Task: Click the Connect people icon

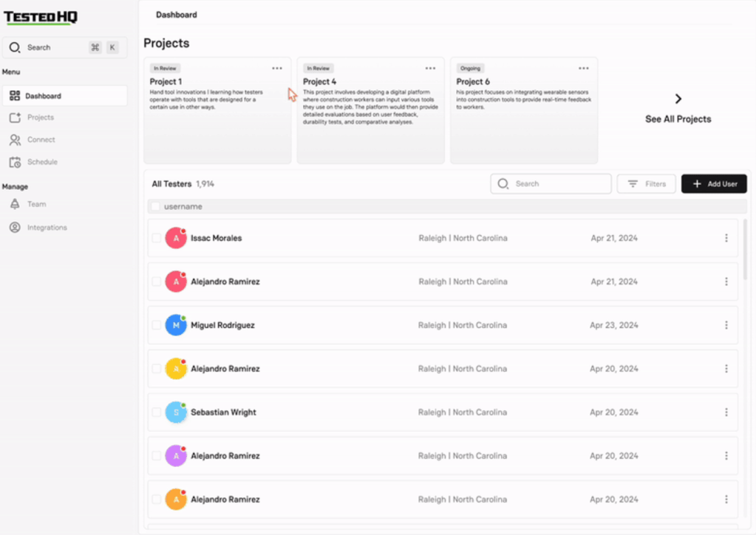Action: pos(15,140)
